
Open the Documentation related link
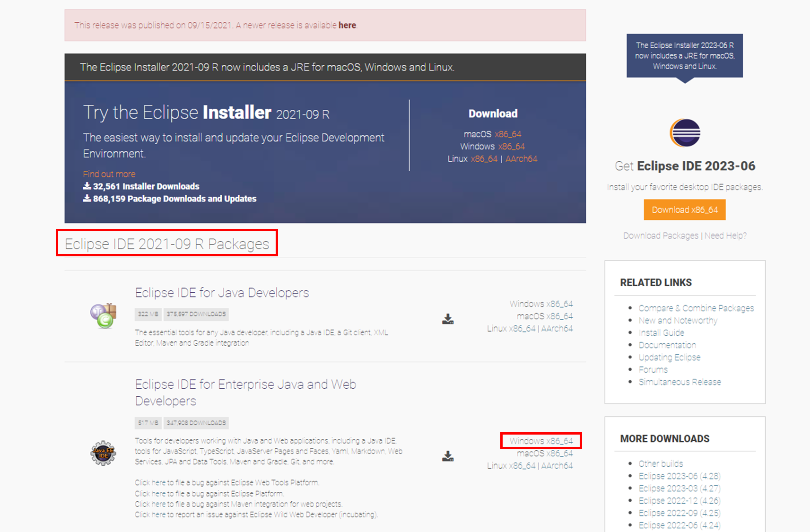tap(667, 345)
